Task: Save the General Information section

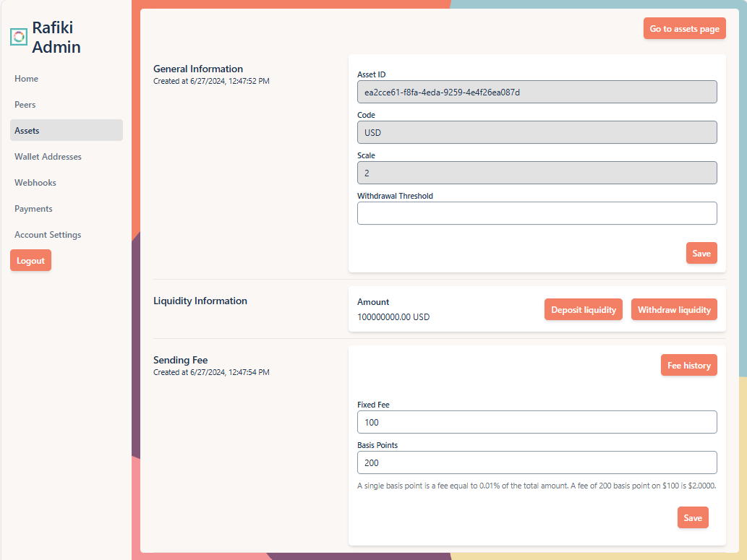Action: (x=701, y=254)
